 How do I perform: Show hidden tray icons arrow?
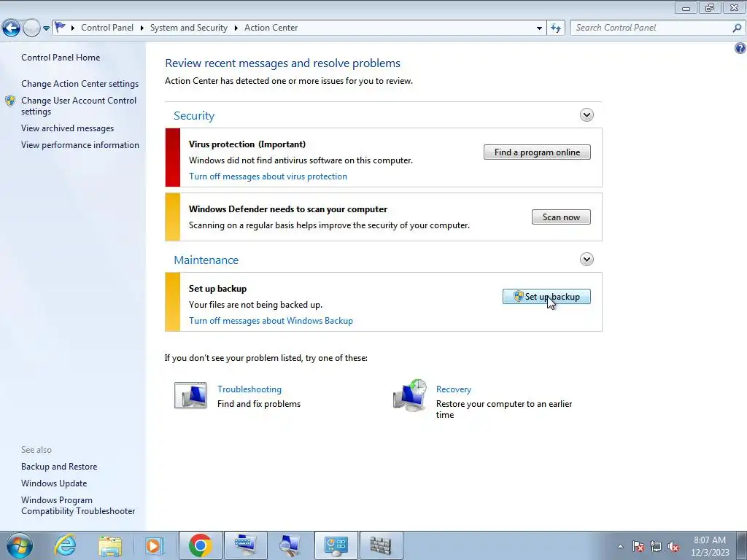pos(620,546)
